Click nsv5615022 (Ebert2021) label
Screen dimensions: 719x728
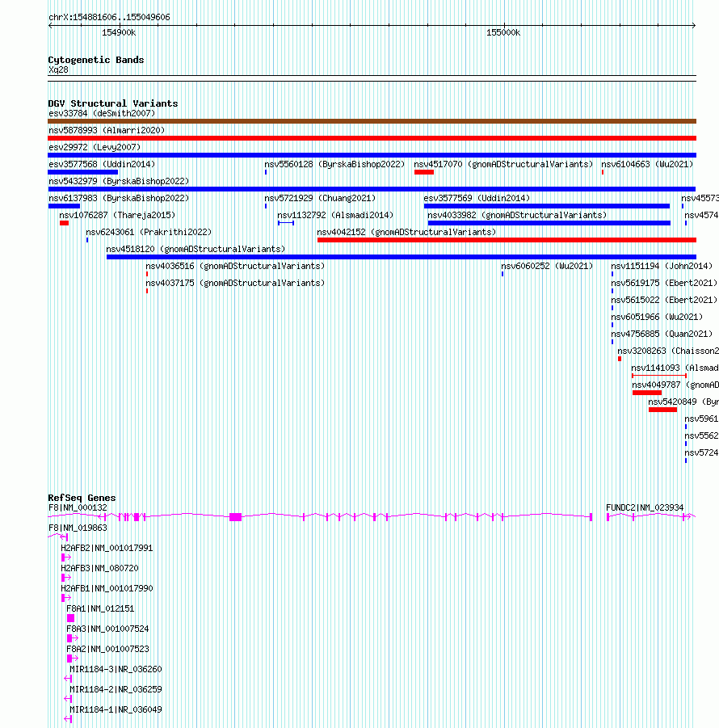coord(664,301)
